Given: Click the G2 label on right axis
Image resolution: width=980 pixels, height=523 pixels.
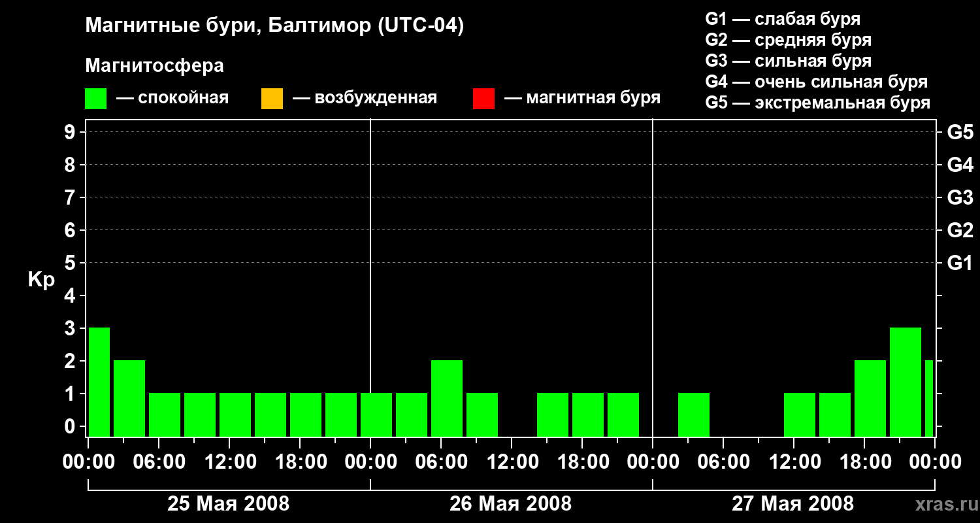Looking at the screenshot, I should (x=960, y=231).
